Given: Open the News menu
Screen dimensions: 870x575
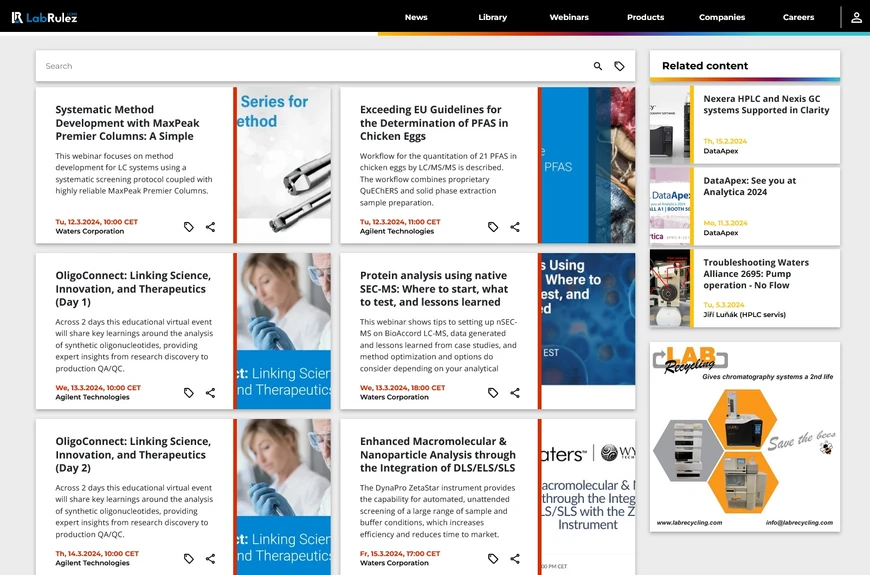Looking at the screenshot, I should pyautogui.click(x=416, y=17).
